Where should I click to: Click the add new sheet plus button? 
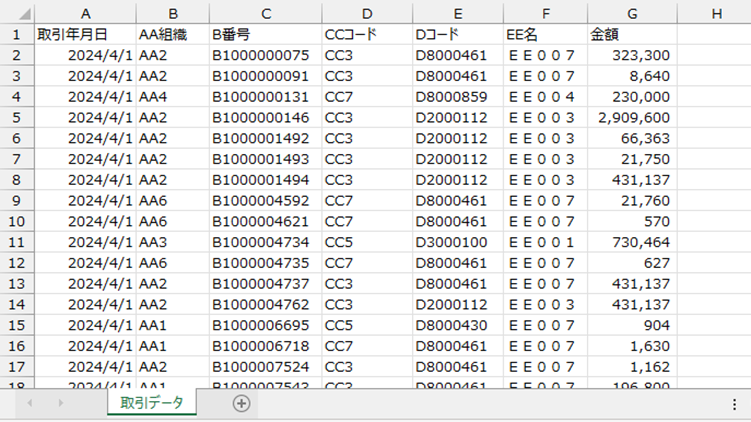[x=240, y=403]
